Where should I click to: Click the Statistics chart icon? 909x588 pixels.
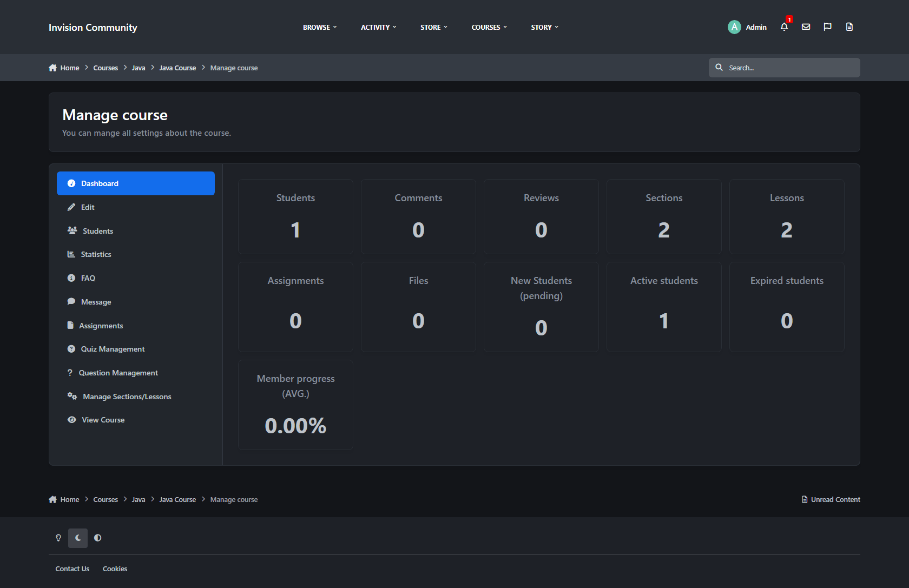tap(71, 254)
